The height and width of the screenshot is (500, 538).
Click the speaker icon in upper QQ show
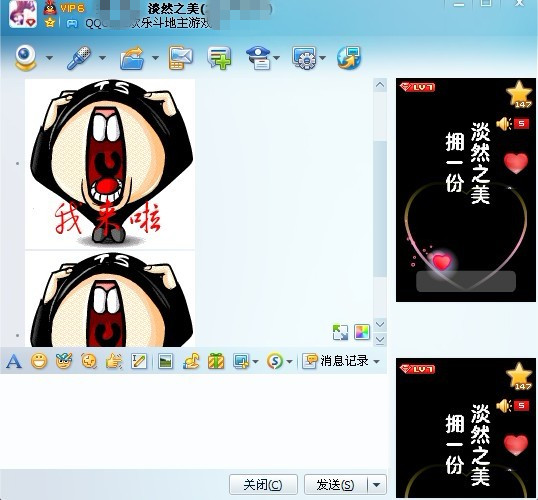coord(504,124)
